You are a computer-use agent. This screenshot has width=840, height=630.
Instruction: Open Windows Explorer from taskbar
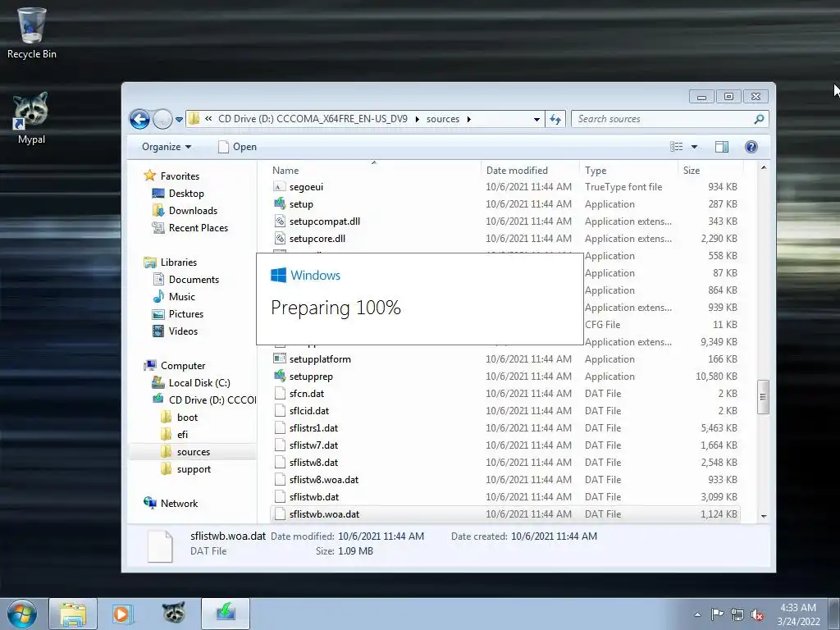tap(73, 614)
